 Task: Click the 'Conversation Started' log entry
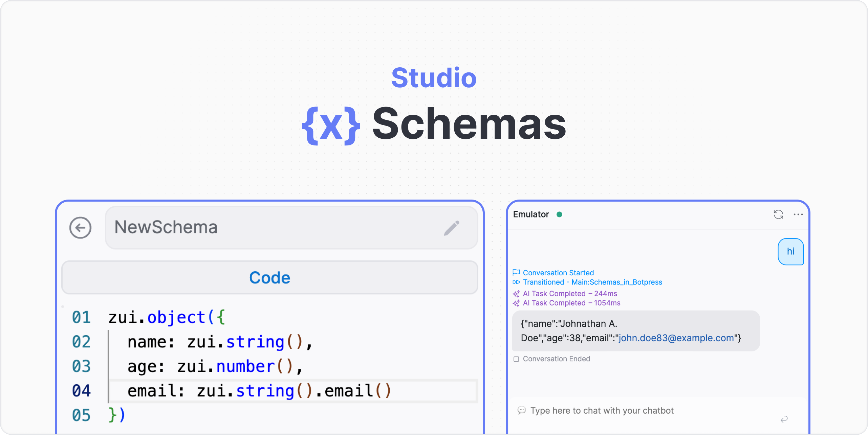click(x=558, y=273)
